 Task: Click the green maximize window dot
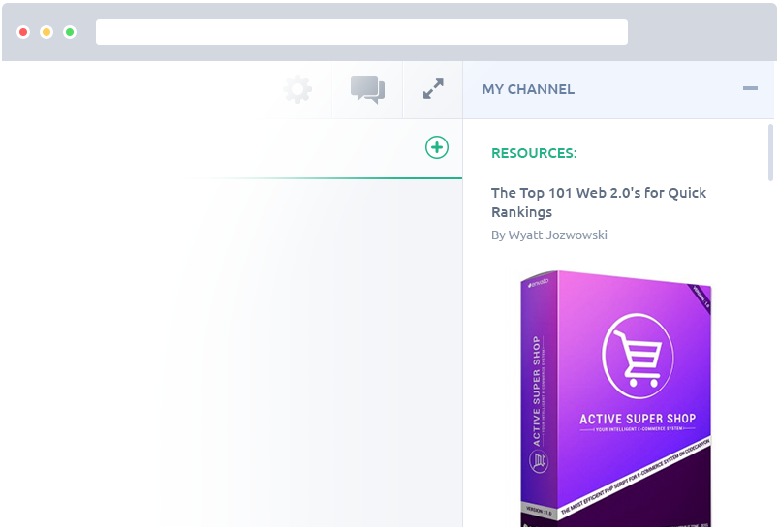coord(70,32)
